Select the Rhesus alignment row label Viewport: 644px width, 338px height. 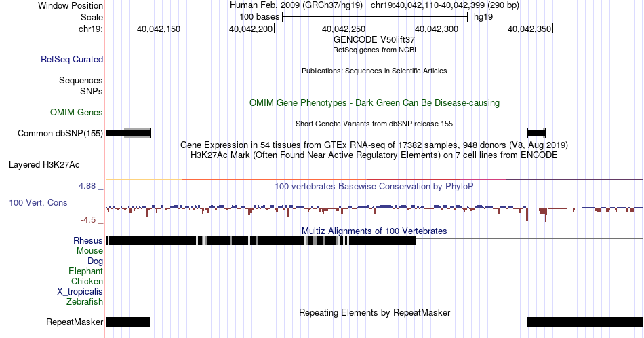(88, 240)
